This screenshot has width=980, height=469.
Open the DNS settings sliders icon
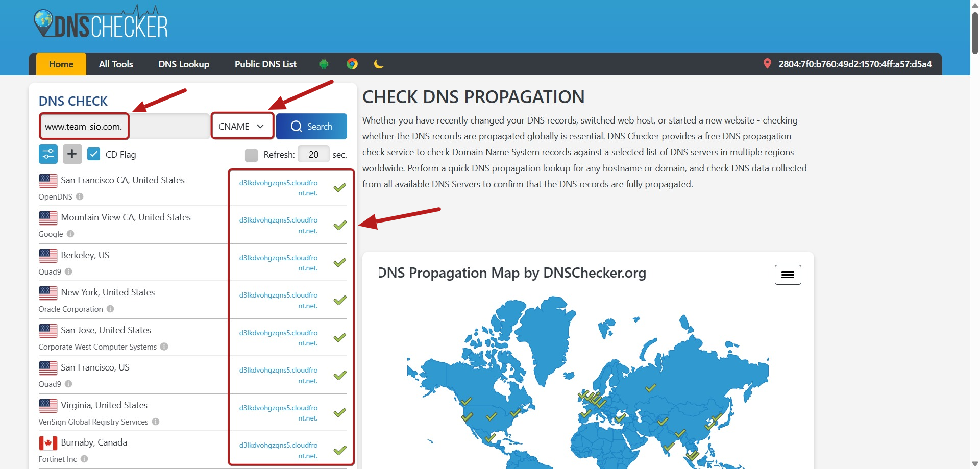coord(48,154)
